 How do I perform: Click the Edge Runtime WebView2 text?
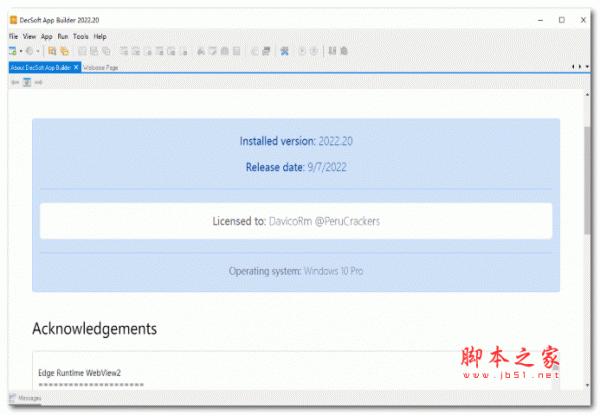[80, 373]
